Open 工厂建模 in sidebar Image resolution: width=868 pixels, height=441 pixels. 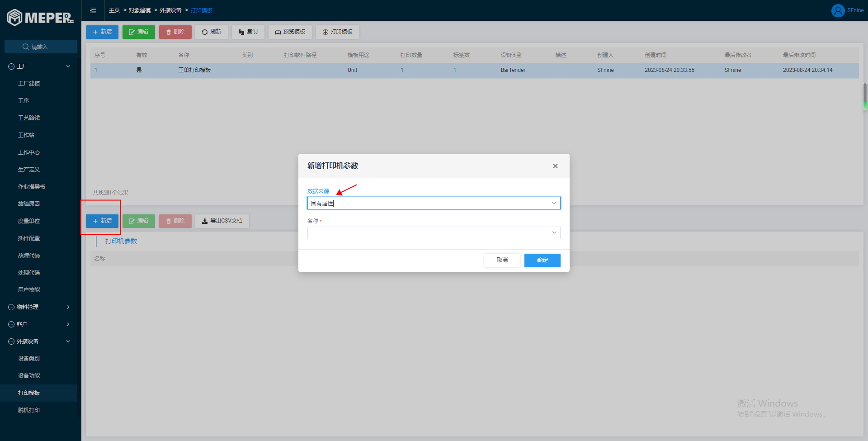(29, 83)
